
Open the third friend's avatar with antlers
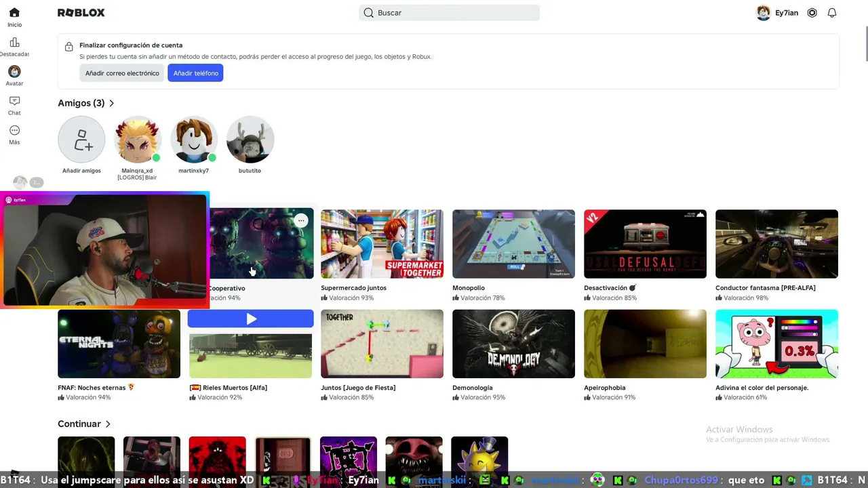(x=250, y=140)
